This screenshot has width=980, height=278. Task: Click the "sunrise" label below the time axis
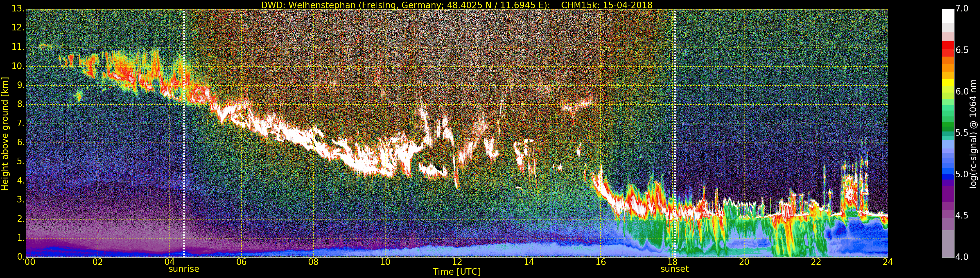pos(184,269)
